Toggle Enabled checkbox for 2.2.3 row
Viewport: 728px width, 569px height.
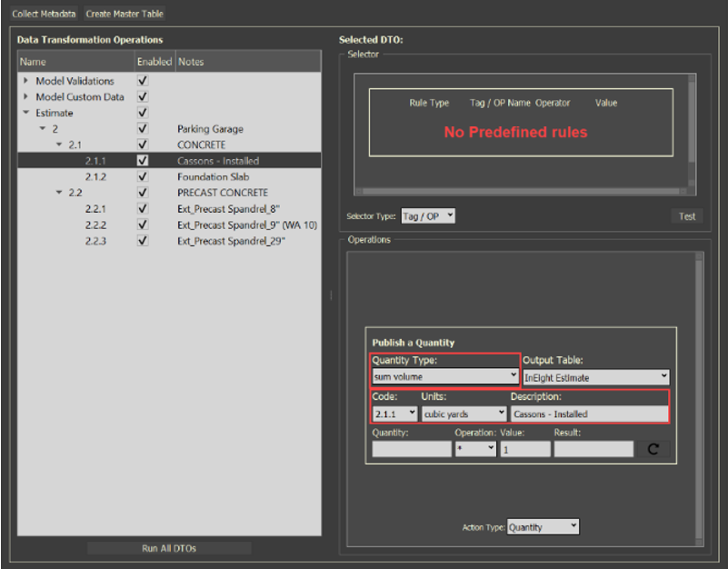point(143,240)
